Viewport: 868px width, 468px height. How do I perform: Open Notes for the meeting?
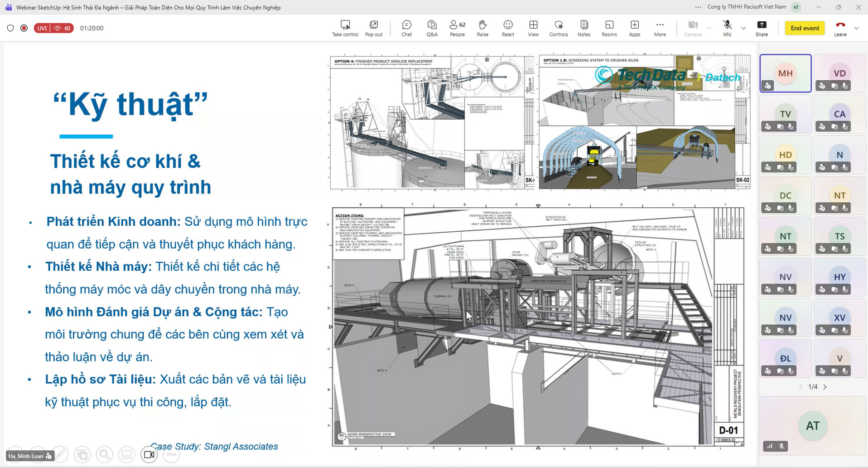click(x=584, y=28)
